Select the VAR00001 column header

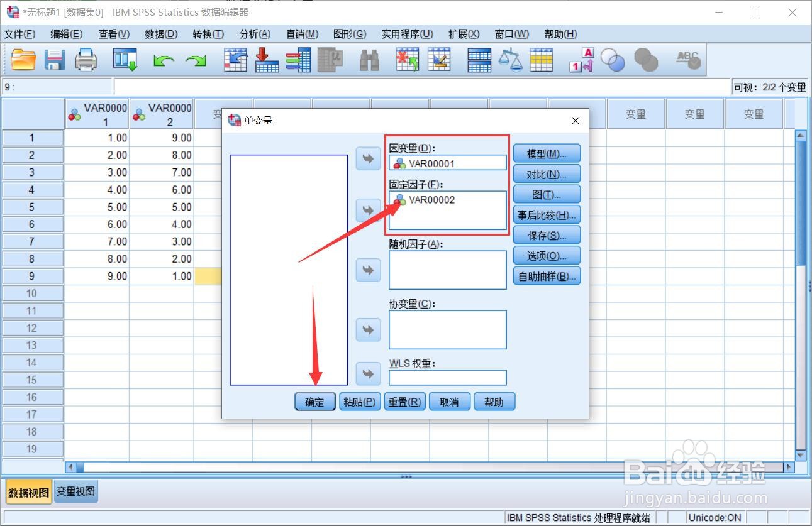(x=97, y=114)
